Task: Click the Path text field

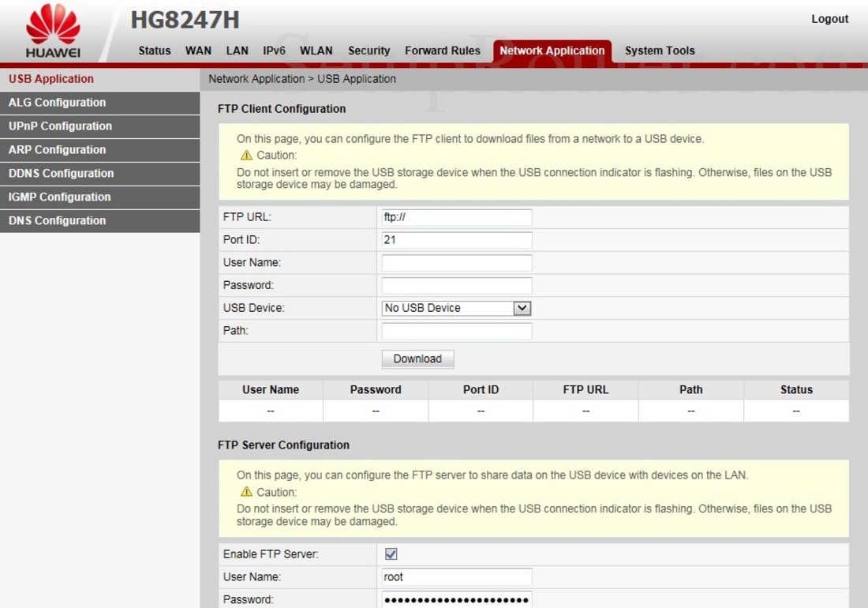Action: pos(456,330)
